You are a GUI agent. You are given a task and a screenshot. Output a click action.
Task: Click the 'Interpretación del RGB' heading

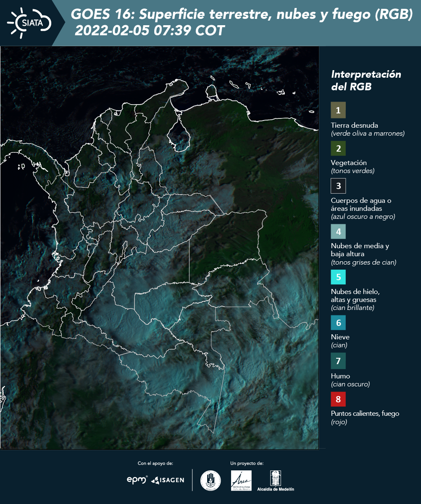[366, 80]
